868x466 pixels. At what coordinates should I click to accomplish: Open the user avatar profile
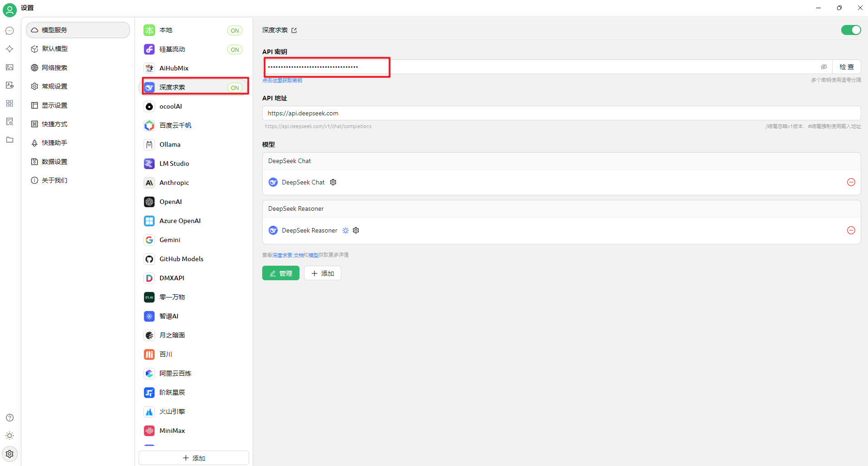point(10,10)
